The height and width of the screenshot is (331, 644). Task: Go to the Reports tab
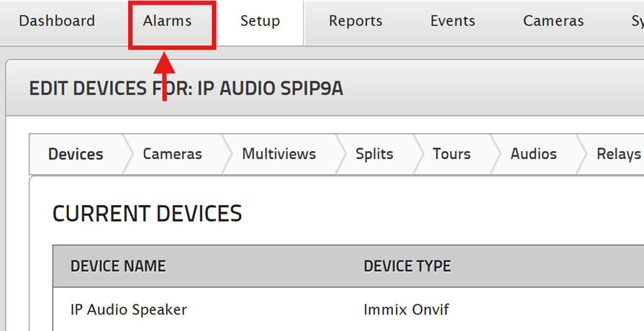355,21
